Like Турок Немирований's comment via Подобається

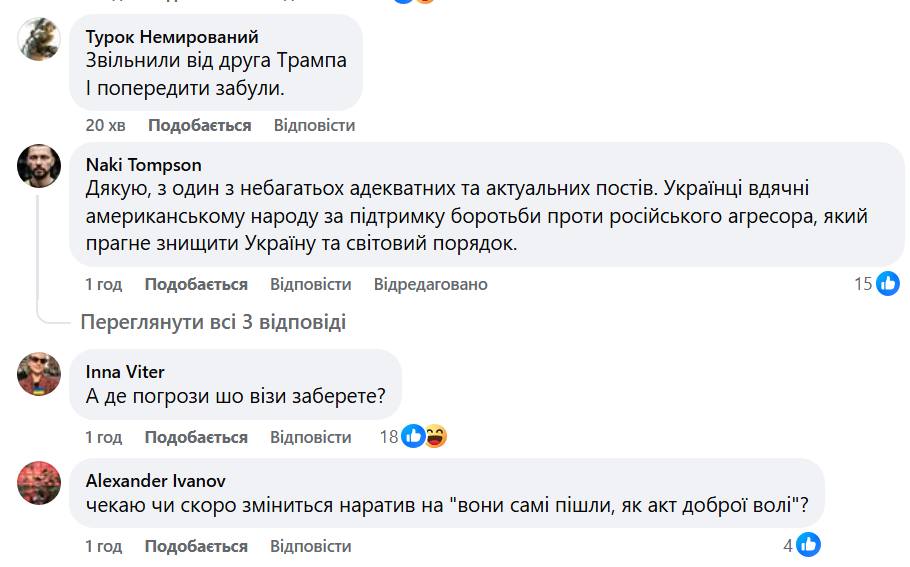(199, 125)
